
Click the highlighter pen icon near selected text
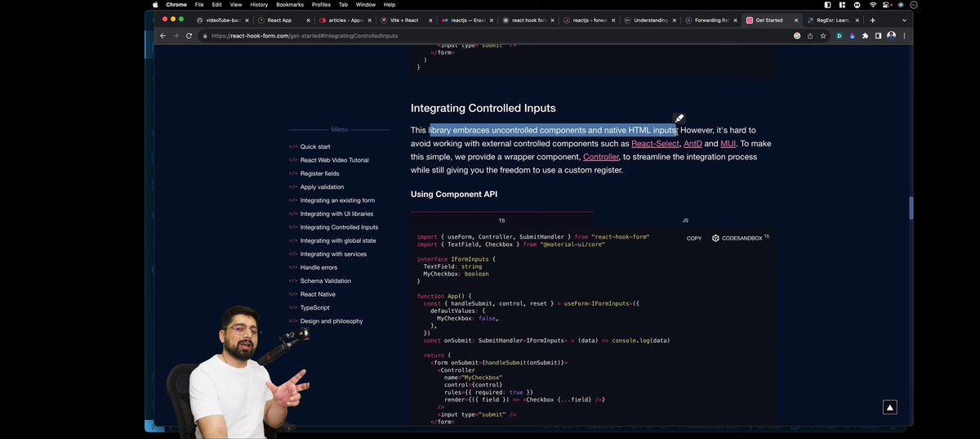679,119
